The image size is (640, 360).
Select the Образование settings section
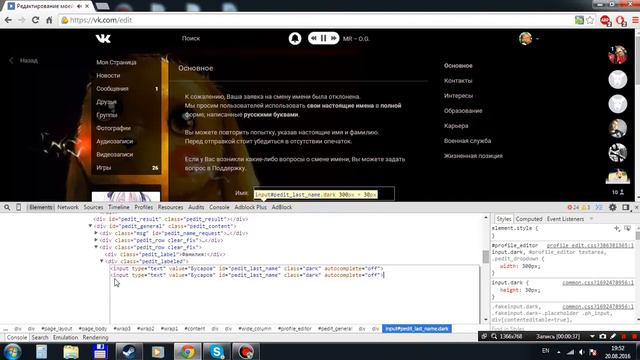[x=463, y=111]
